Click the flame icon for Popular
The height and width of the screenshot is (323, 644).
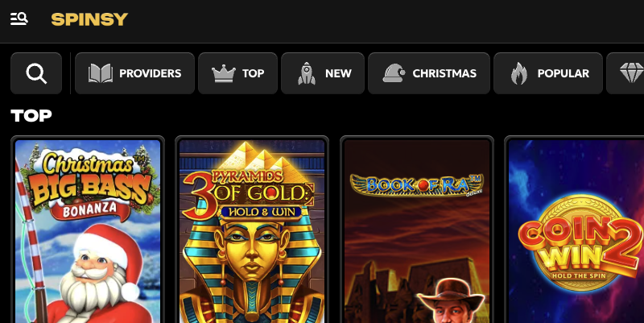[x=519, y=73]
